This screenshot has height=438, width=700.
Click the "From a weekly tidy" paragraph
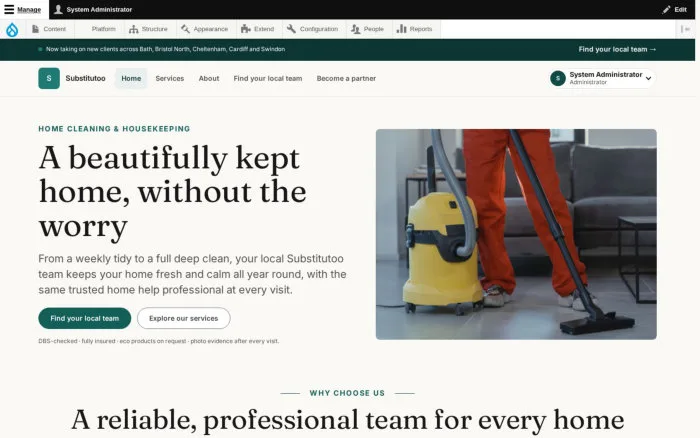click(192, 274)
